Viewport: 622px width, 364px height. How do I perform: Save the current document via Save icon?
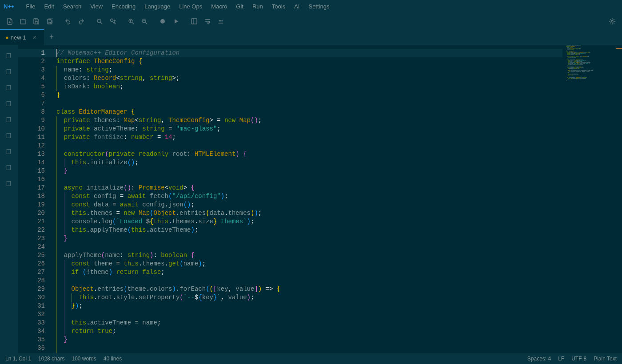[x=36, y=21]
